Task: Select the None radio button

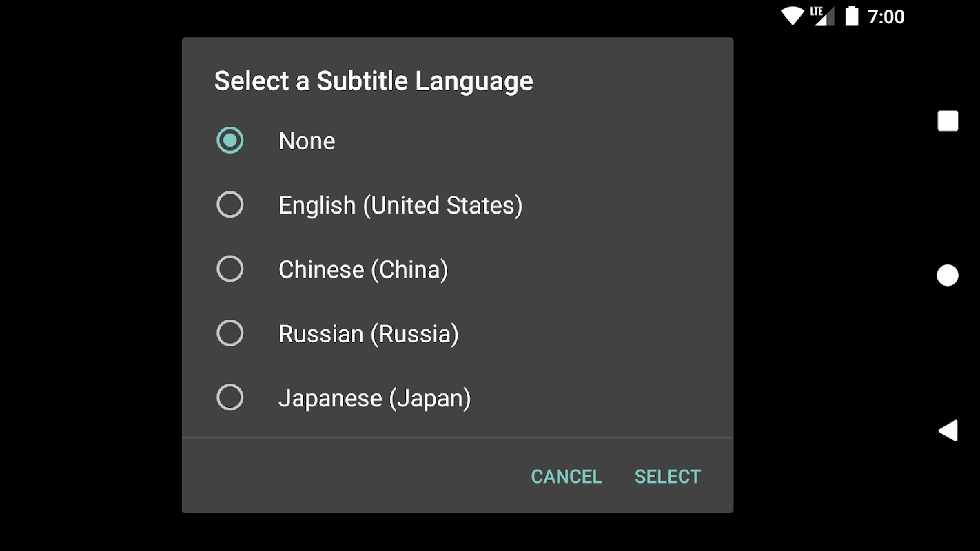Action: click(x=230, y=141)
